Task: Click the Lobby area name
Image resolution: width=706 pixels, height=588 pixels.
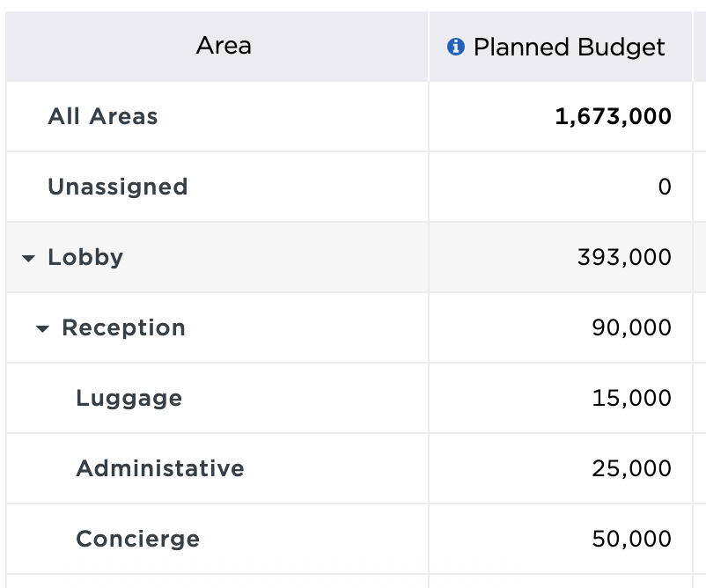Action: [85, 257]
